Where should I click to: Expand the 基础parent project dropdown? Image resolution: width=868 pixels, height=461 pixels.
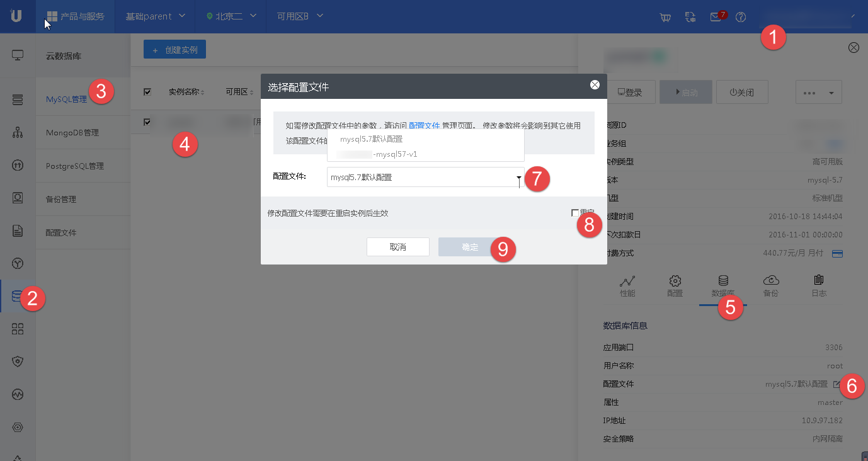156,16
